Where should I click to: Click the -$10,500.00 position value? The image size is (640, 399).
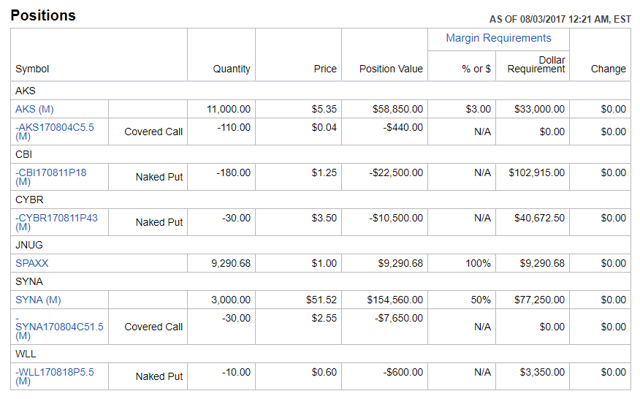point(396,218)
